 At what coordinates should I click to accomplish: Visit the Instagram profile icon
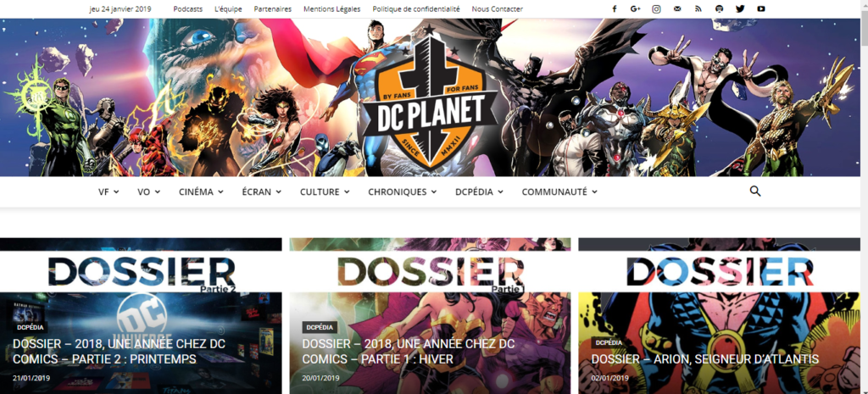point(656,8)
